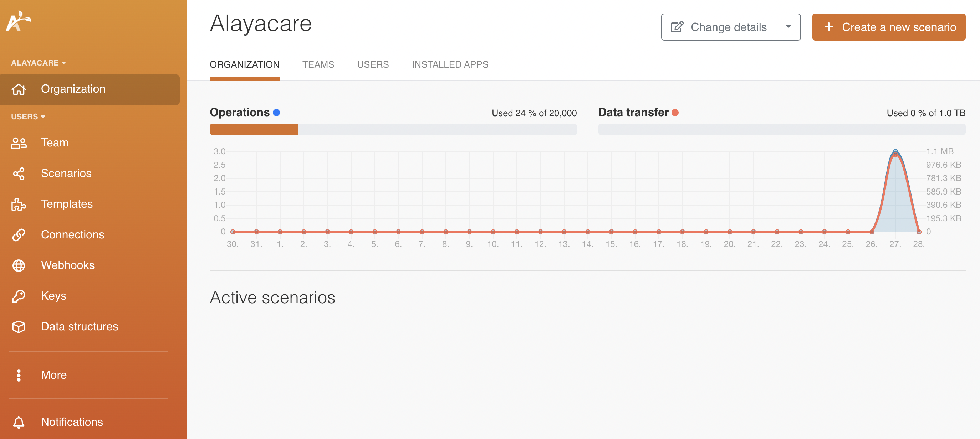The height and width of the screenshot is (439, 980).
Task: Open the arrow beside Change details
Action: (x=788, y=27)
